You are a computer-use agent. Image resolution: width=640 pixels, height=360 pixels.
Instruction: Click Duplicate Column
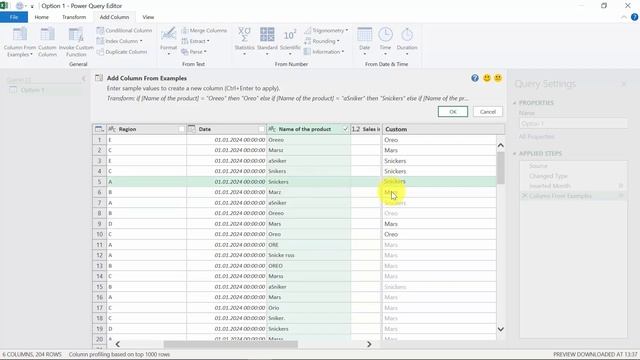[122, 52]
